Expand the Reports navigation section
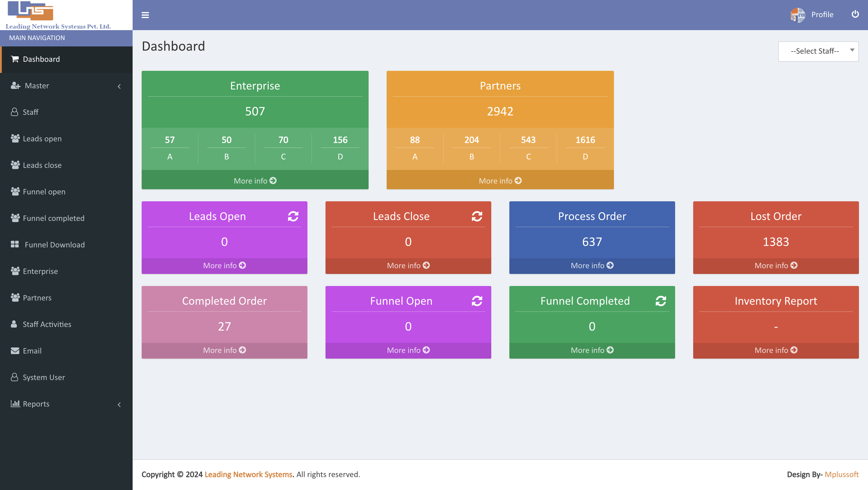The width and height of the screenshot is (868, 490). point(66,404)
